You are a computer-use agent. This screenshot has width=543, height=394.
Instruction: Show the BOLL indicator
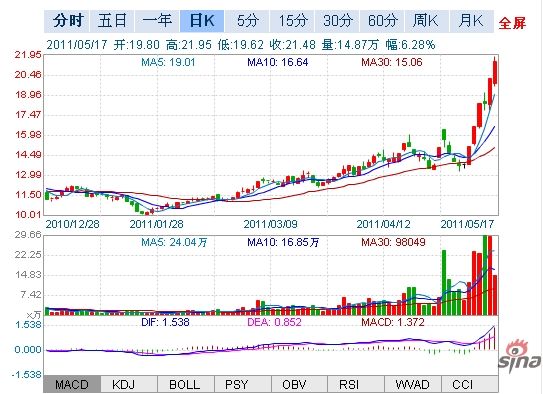point(186,384)
